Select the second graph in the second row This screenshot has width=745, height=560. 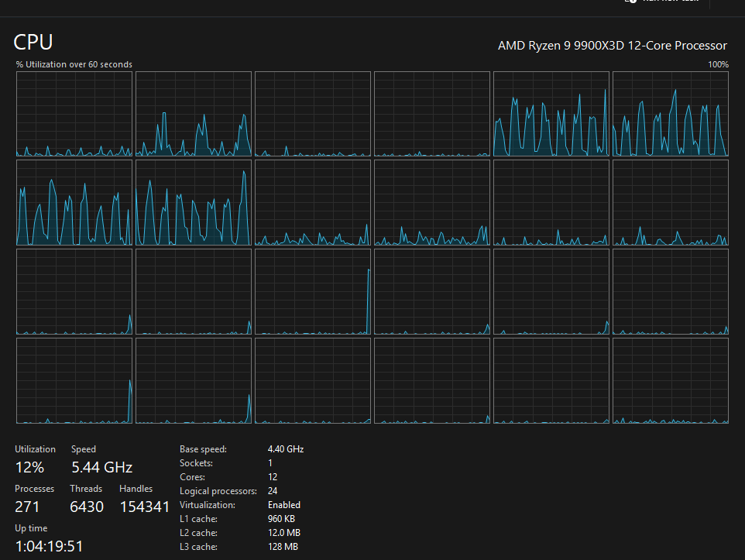[194, 202]
